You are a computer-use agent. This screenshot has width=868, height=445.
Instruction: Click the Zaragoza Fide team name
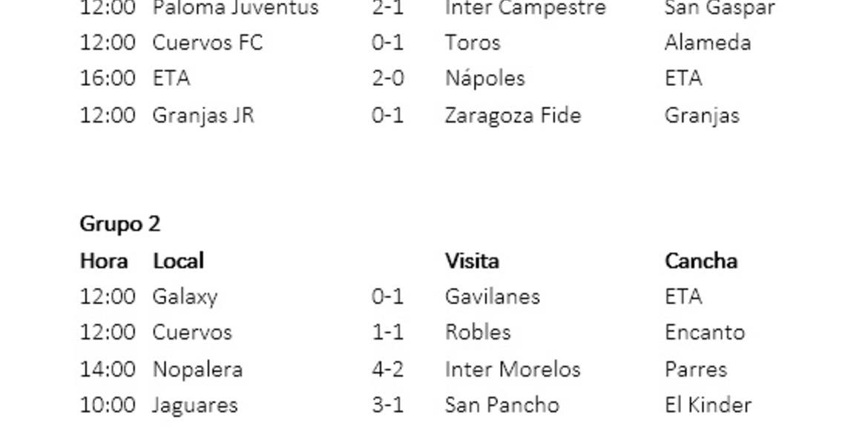click(512, 116)
